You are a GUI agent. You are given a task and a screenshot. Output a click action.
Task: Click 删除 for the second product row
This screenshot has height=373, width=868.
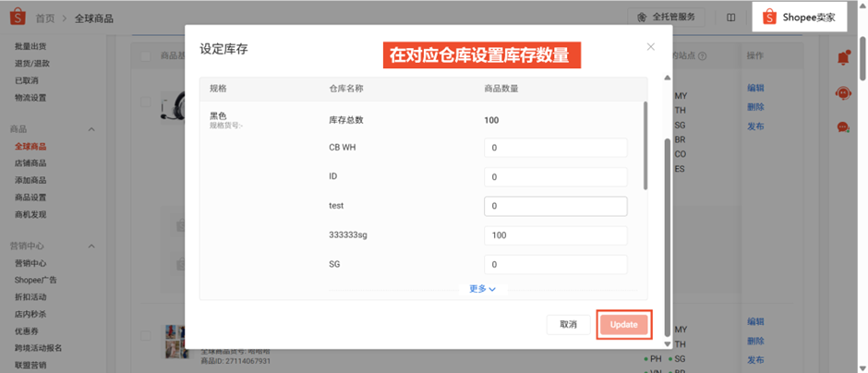(x=755, y=341)
